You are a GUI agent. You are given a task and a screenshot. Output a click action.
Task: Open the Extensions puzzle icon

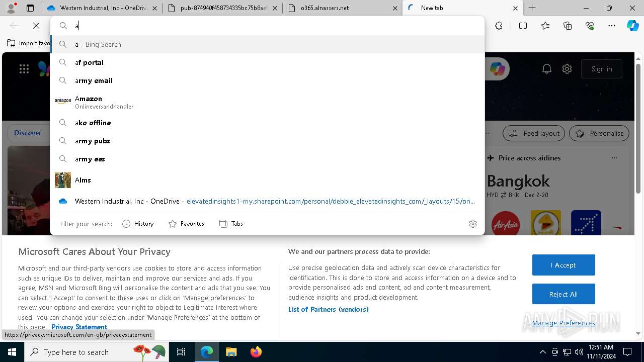pos(499,26)
